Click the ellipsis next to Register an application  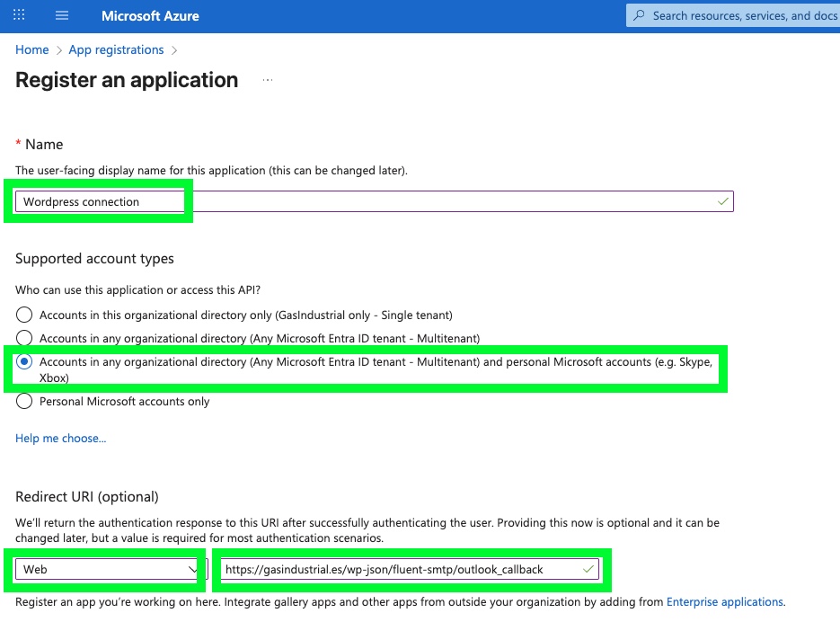pyautogui.click(x=267, y=81)
